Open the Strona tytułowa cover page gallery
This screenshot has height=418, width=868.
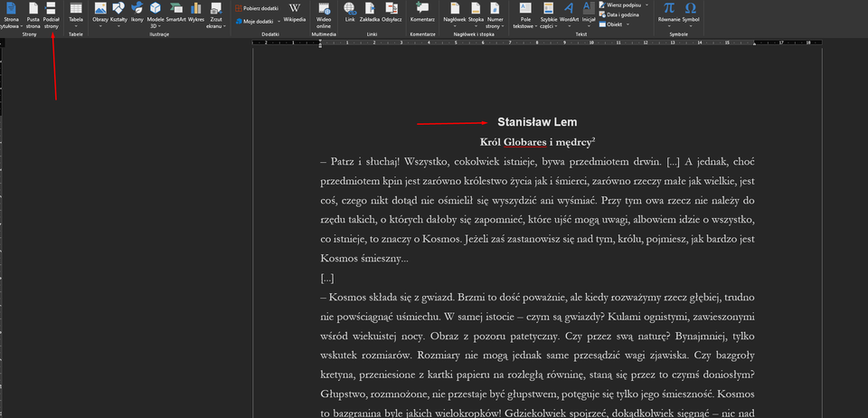[11, 15]
